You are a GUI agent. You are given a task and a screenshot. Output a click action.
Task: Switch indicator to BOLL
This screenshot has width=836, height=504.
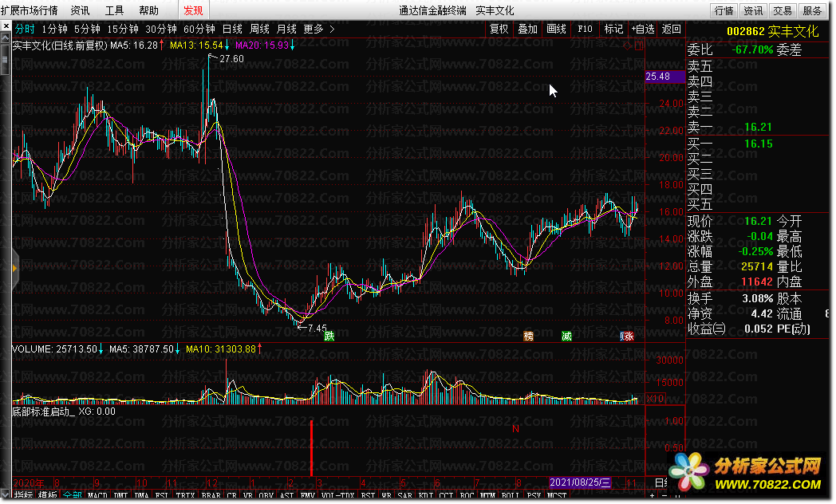click(x=511, y=495)
